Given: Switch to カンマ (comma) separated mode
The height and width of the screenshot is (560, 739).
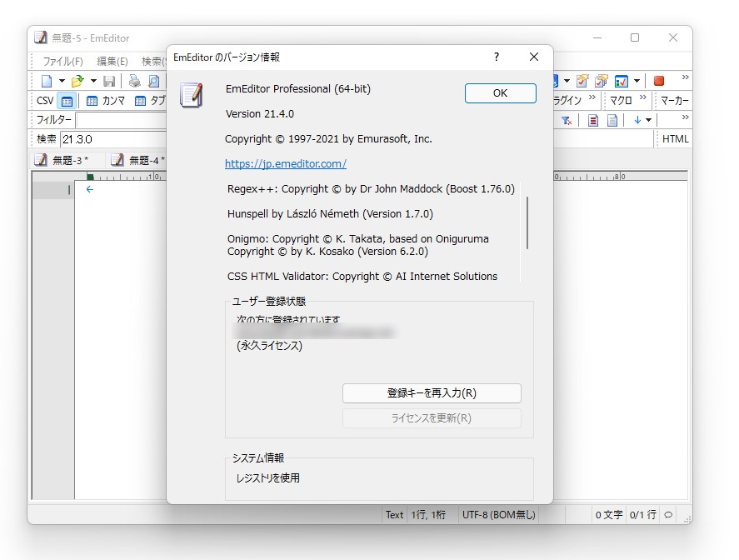Looking at the screenshot, I should click(x=91, y=101).
